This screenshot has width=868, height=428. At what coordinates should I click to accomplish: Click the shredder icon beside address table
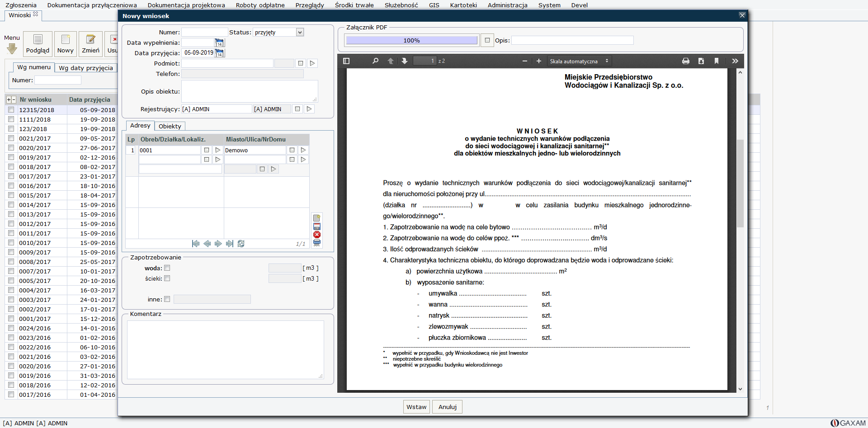317,243
